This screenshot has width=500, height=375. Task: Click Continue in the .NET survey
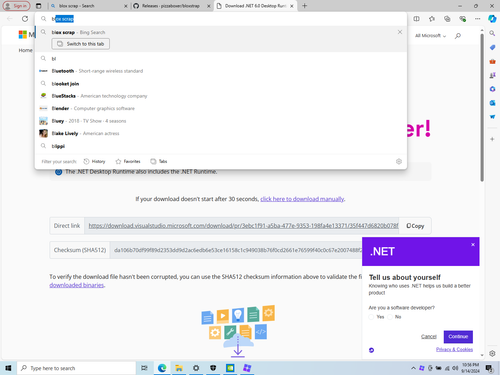click(458, 337)
